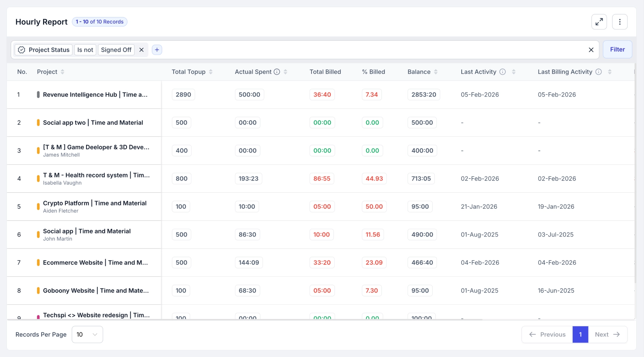Click the 'Signed Off' filter value
The width and height of the screenshot is (644, 357).
116,50
